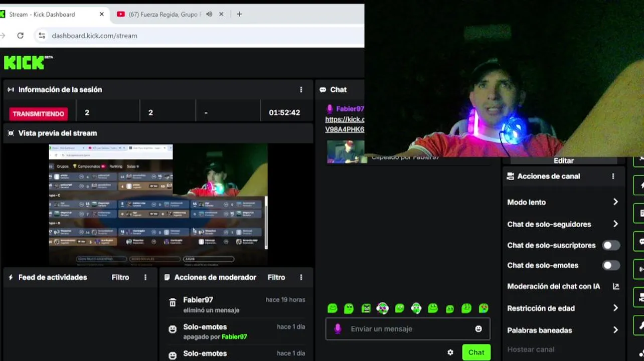Viewport: 644px width, 361px height.
Task: Open the emoji picker in the message box
Action: pyautogui.click(x=478, y=329)
